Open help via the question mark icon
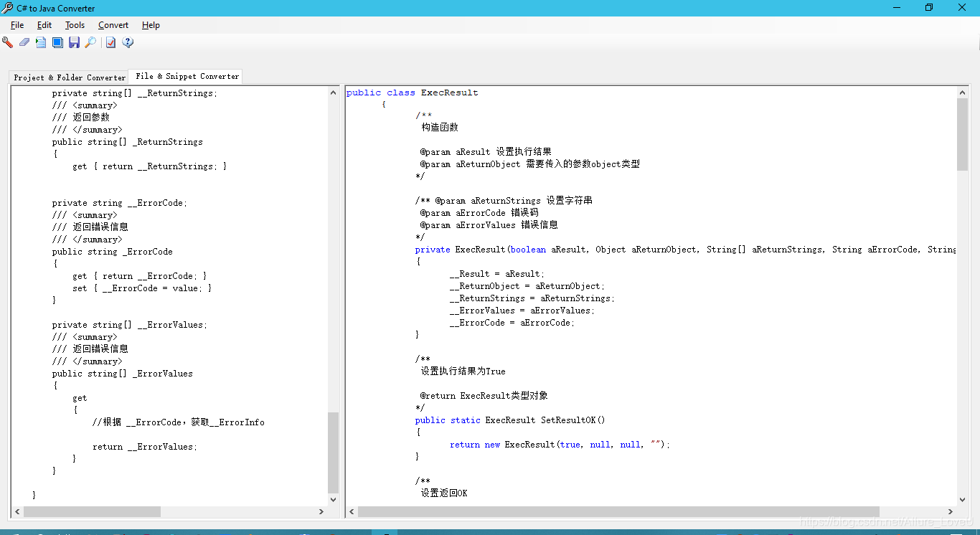This screenshot has height=535, width=980. point(128,42)
